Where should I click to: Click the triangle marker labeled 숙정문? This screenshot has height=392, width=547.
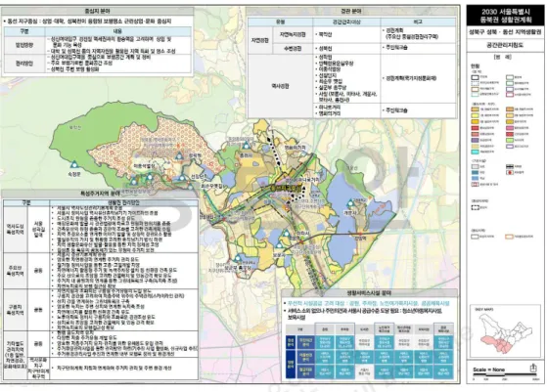[74, 165]
